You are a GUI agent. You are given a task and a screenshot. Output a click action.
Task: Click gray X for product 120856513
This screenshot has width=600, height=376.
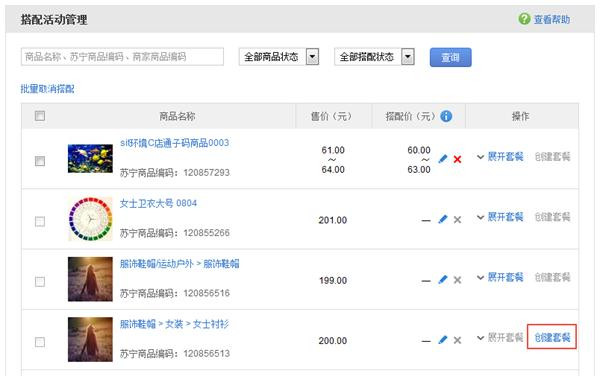coord(457,340)
